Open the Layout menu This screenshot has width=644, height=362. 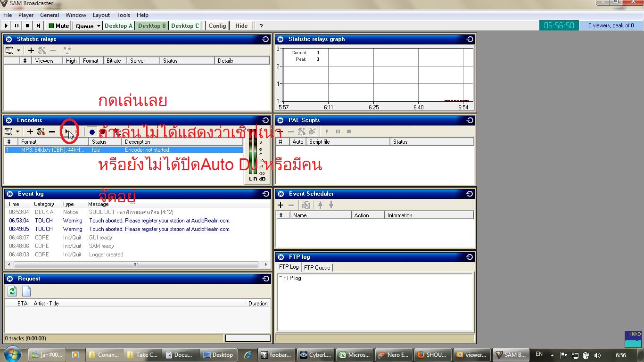[x=101, y=15]
